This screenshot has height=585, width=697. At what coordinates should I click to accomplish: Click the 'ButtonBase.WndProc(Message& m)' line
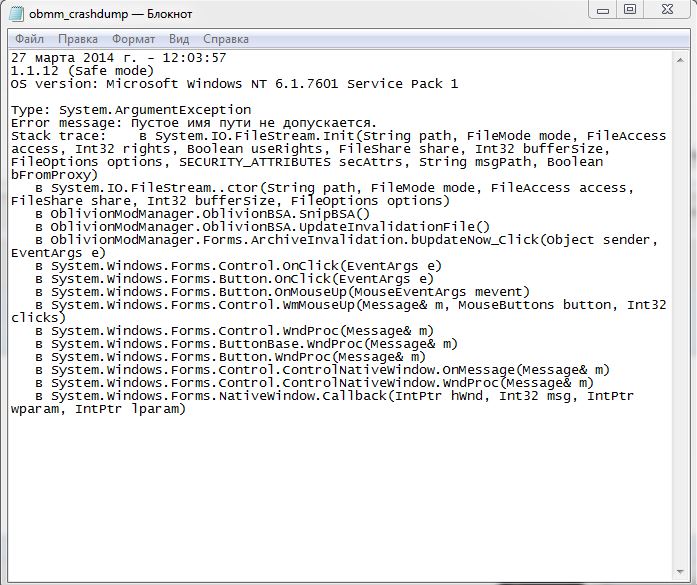(x=246, y=344)
